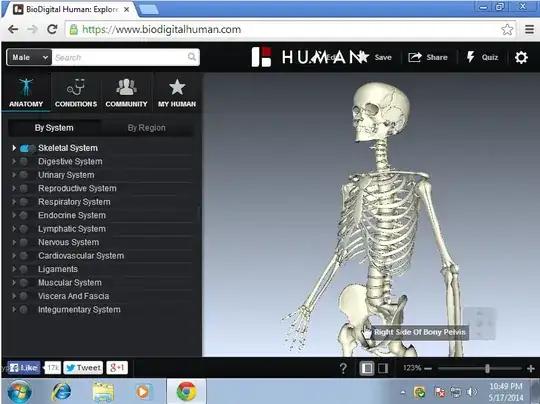Switch to full viewer layout icon
The width and height of the screenshot is (540, 404).
pos(383,369)
